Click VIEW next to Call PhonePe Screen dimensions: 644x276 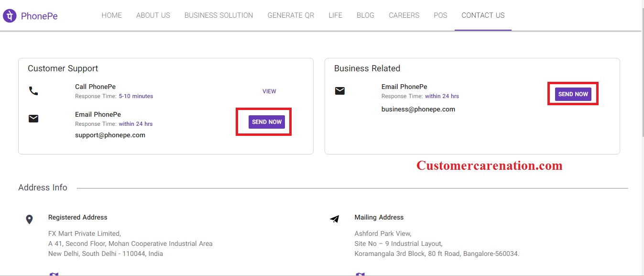point(269,91)
